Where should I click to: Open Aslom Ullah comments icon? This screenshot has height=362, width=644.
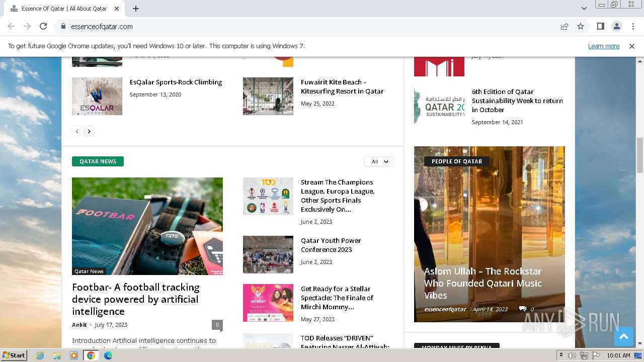(523, 309)
